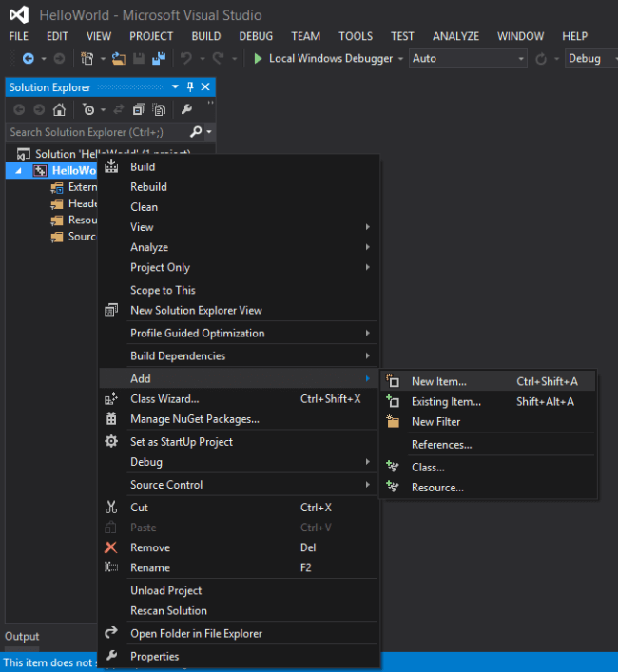Click the Redo toolbar icon

(218, 58)
